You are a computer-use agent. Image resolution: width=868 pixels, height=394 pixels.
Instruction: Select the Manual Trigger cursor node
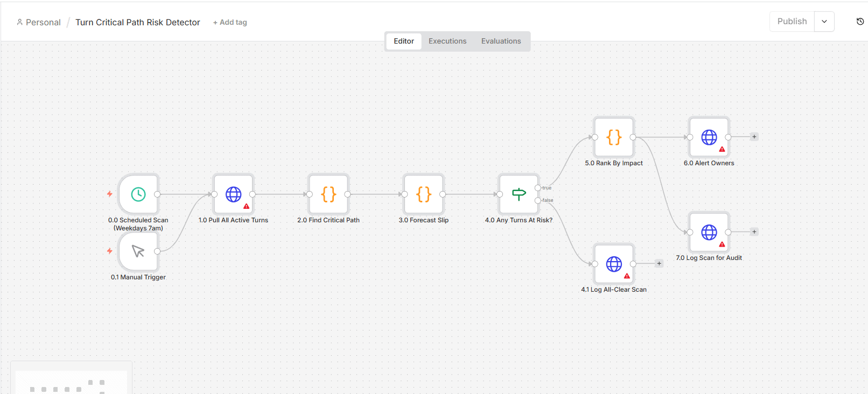tap(138, 251)
